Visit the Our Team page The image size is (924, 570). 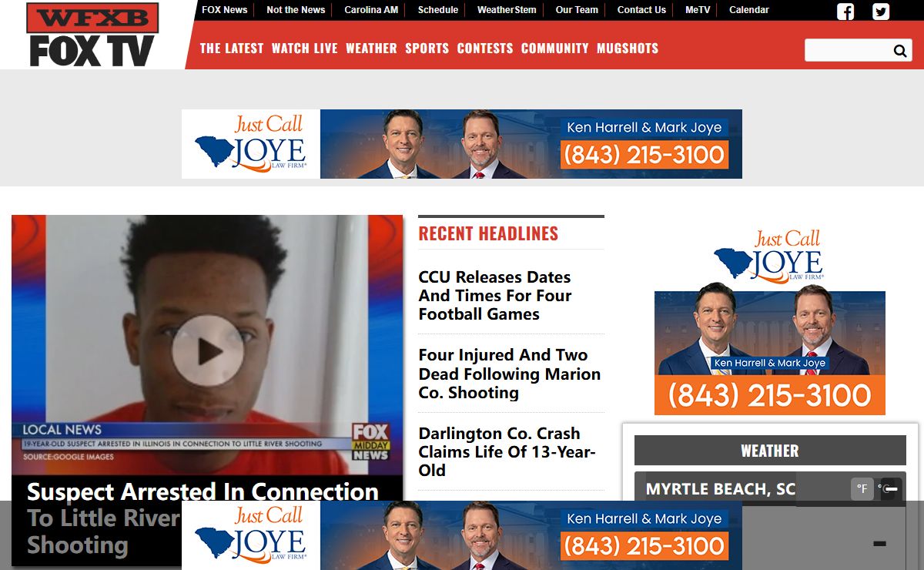577,10
